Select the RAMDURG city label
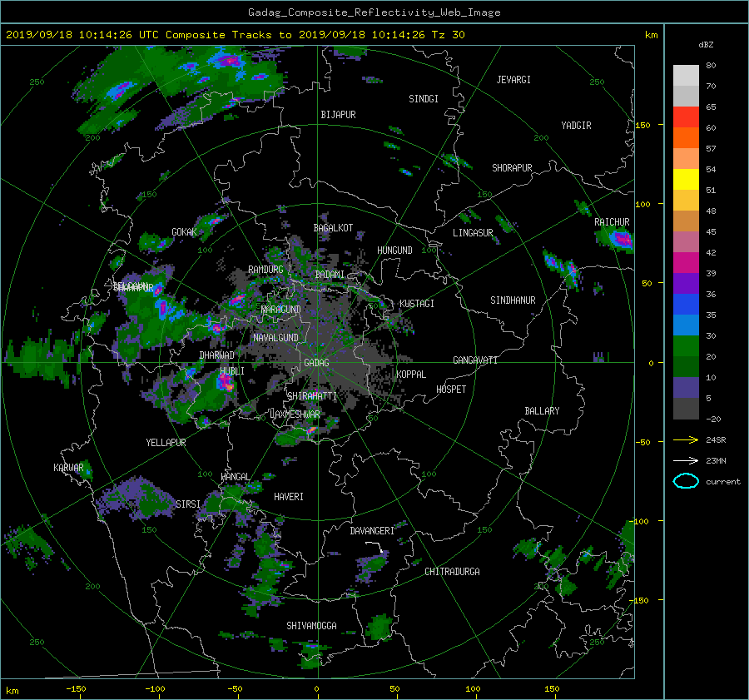Screen dimensions: 749x700 point(265,270)
